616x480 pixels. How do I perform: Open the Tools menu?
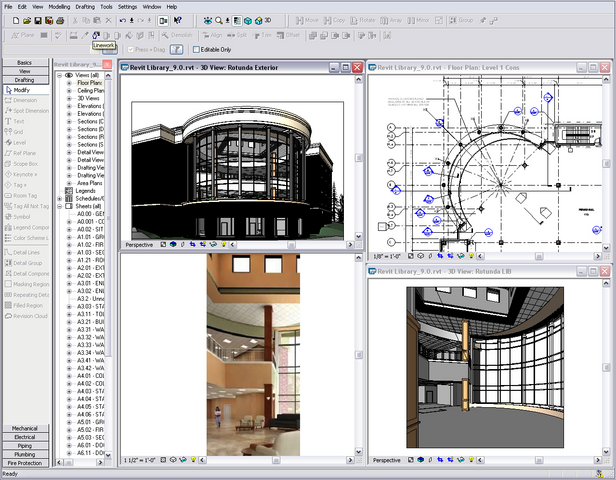(x=106, y=7)
